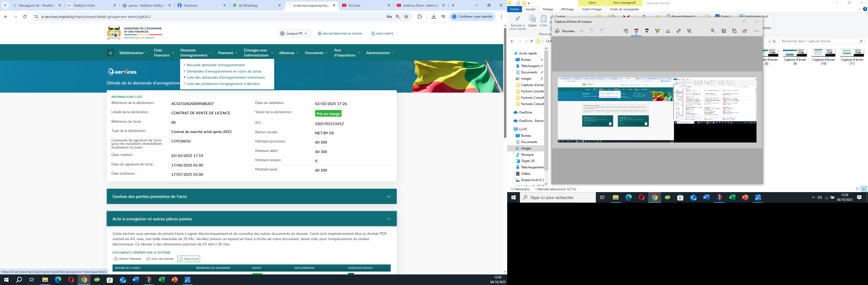Image resolution: width=868 pixels, height=285 pixels.
Task: Save the snip with the floppy disk icon
Action: coord(724,31)
